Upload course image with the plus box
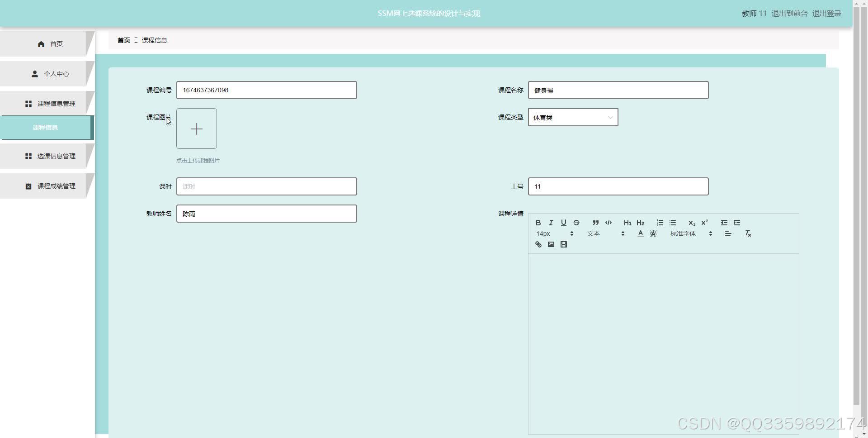This screenshot has height=438, width=868. click(197, 129)
